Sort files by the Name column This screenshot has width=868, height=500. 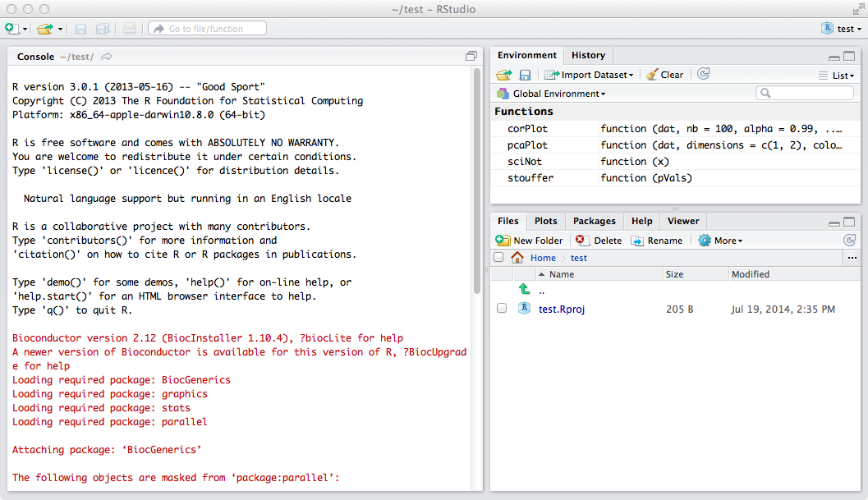599,274
